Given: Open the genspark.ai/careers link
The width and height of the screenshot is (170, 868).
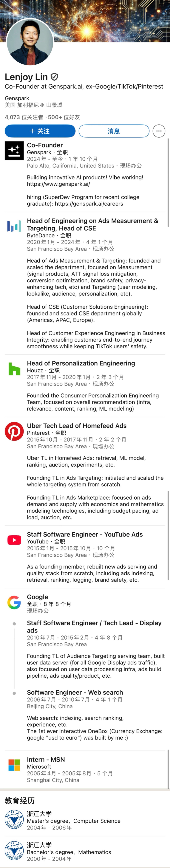Looking at the screenshot, I should click(89, 204).
